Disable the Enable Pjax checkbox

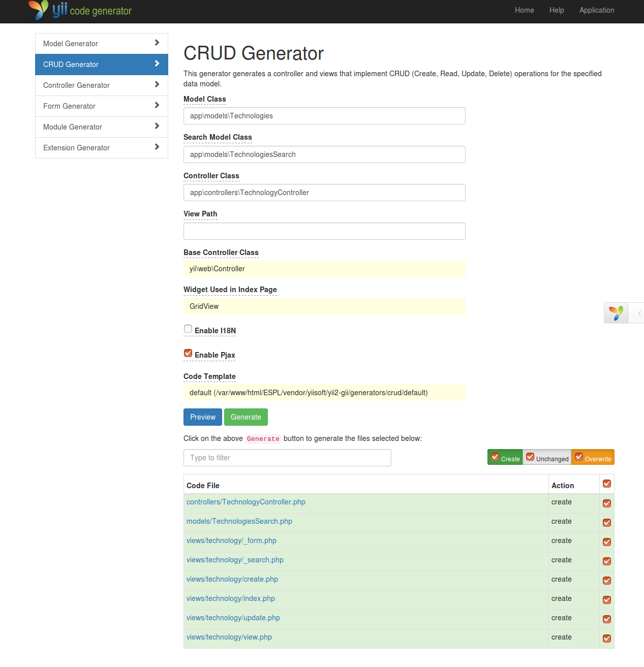click(188, 353)
